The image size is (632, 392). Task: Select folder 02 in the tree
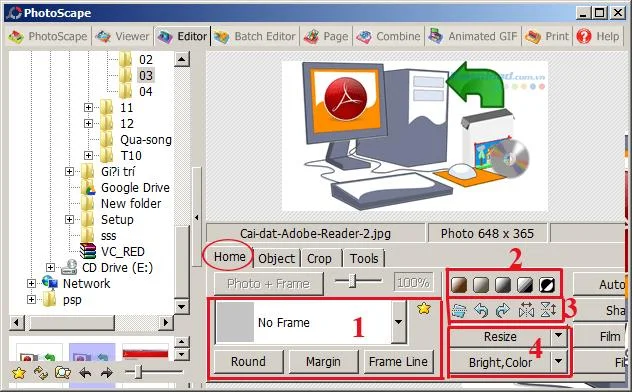pos(146,60)
